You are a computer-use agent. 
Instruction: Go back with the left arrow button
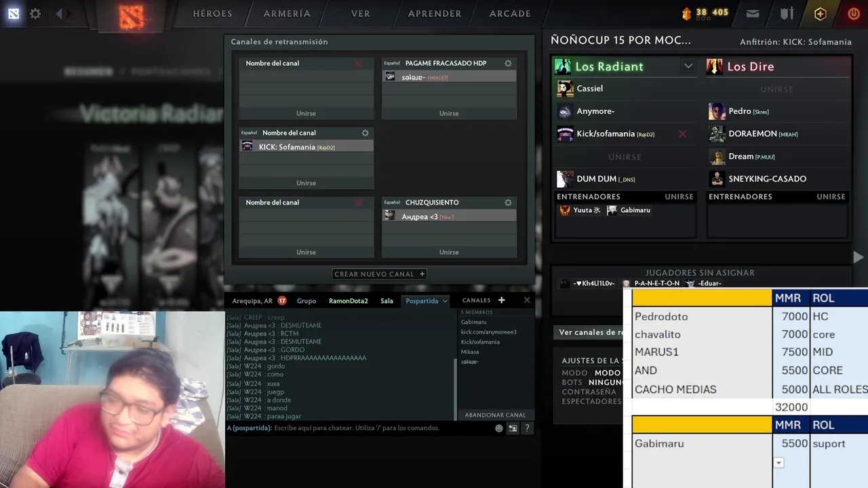59,14
